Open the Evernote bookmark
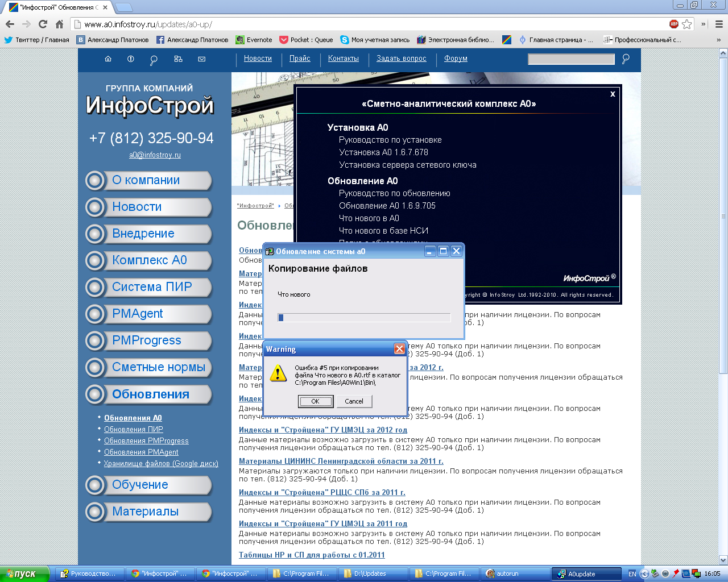Screen dimensions: 728x582 [x=254, y=40]
